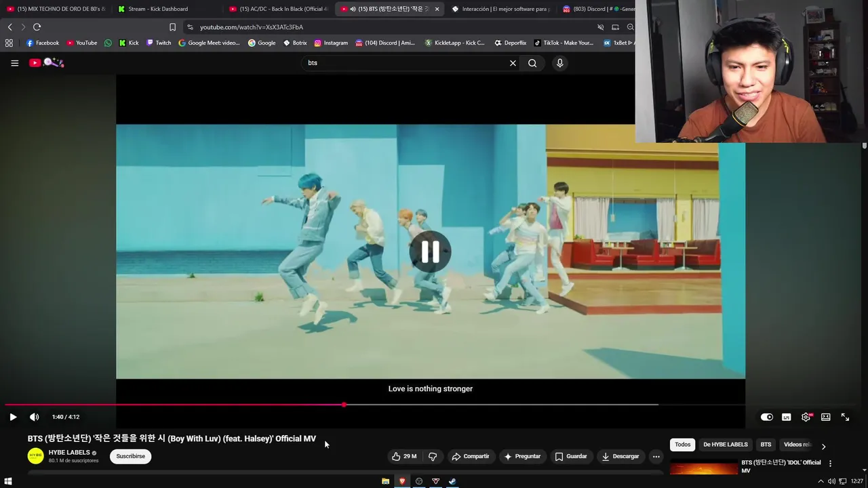
Task: Reload the current page
Action: (x=37, y=27)
